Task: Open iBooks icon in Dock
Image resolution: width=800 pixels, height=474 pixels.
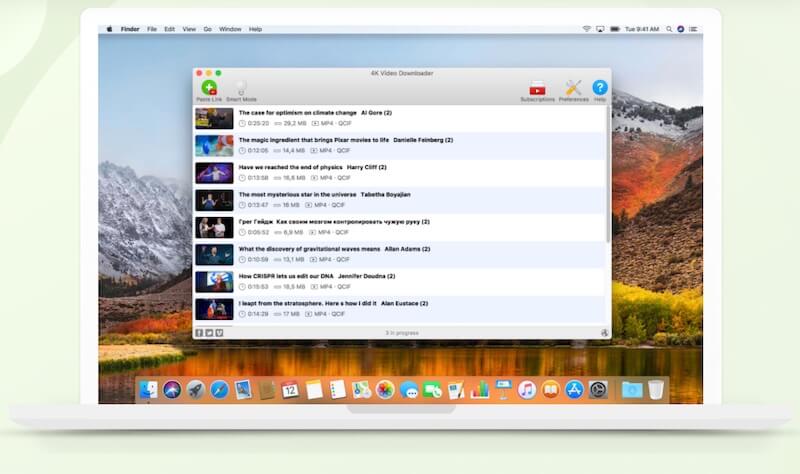Action: (x=551, y=390)
